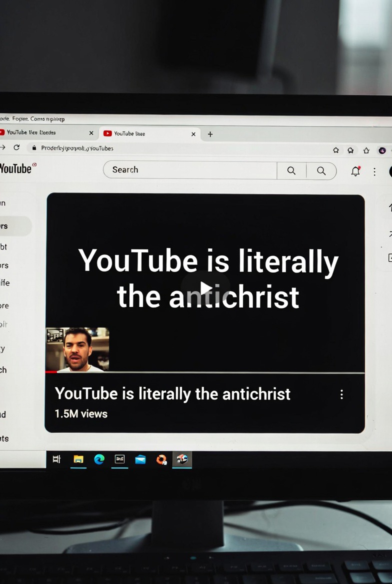Viewport: 392px width, 584px height.
Task: Go to YouTube home via the logo
Action: coord(17,168)
